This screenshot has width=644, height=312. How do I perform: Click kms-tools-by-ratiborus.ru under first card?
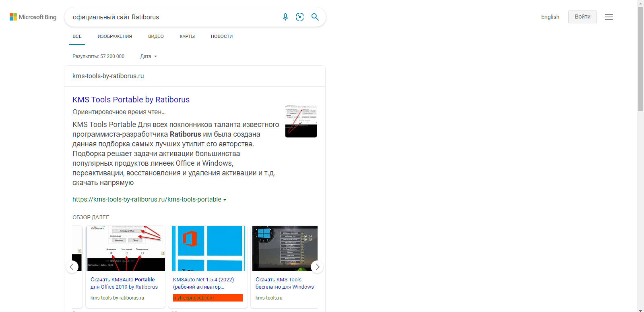[x=117, y=298]
